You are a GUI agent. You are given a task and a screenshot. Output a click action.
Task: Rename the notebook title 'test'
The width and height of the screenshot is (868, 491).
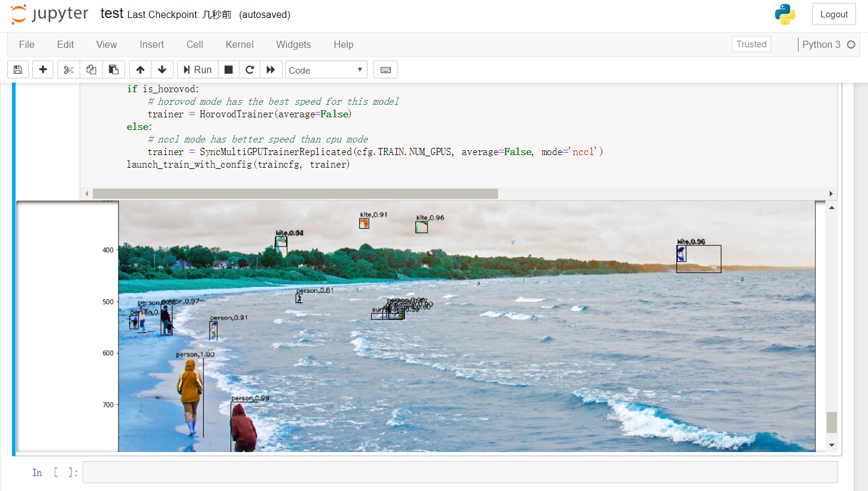click(111, 14)
